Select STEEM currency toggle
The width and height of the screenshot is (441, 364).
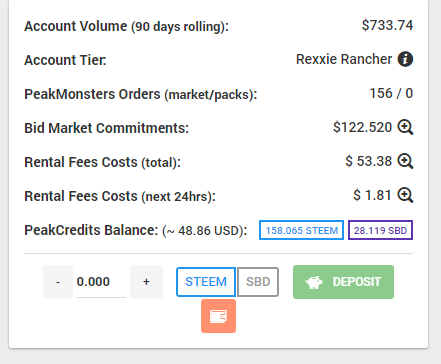tap(206, 282)
